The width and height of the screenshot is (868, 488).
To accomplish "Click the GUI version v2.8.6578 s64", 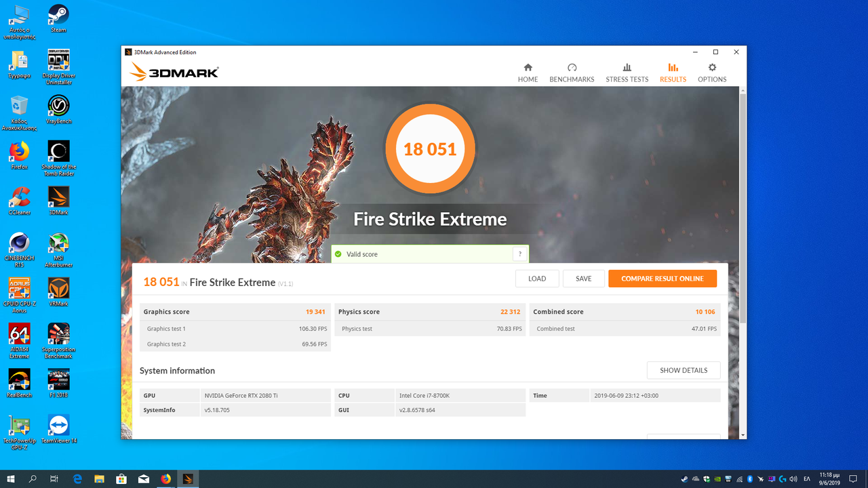I will coord(417,410).
